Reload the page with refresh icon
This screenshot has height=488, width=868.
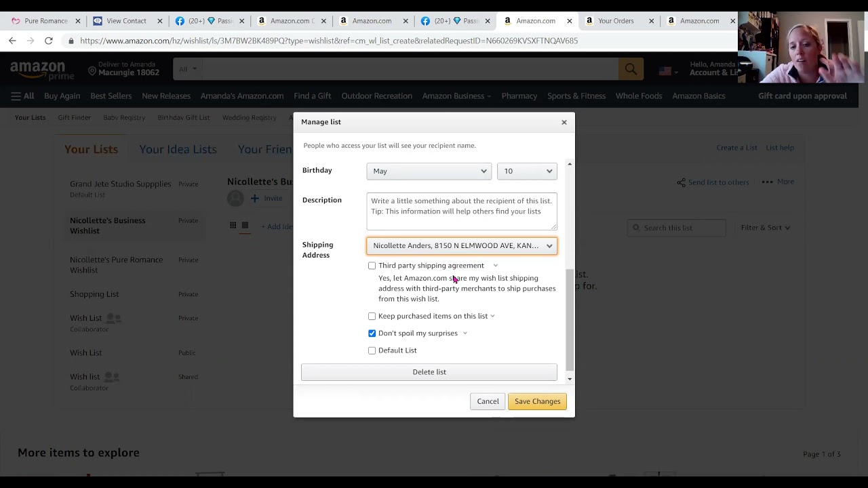coord(49,41)
